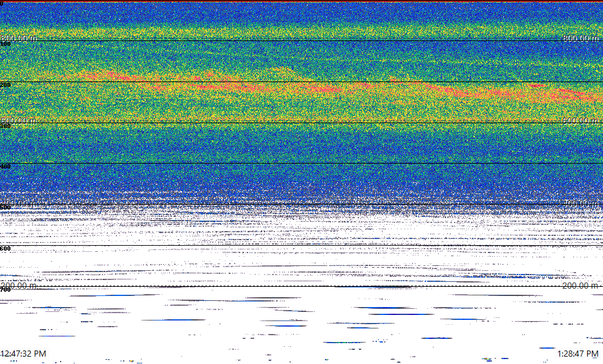This screenshot has width=603, height=364.
Task: Click the 200.00 m label above the 700 marker
Action: (18, 286)
